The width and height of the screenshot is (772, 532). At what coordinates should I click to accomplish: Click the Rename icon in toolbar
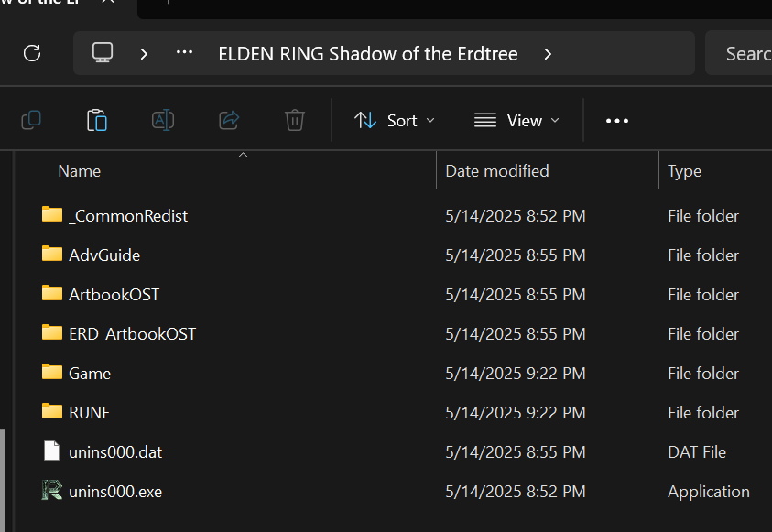(163, 121)
